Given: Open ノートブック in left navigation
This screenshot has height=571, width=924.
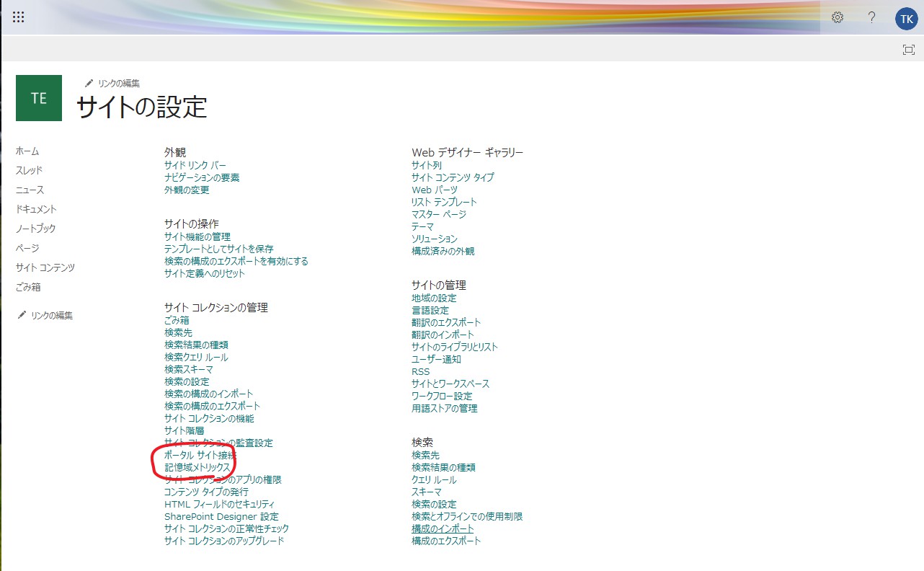Looking at the screenshot, I should pyautogui.click(x=35, y=229).
